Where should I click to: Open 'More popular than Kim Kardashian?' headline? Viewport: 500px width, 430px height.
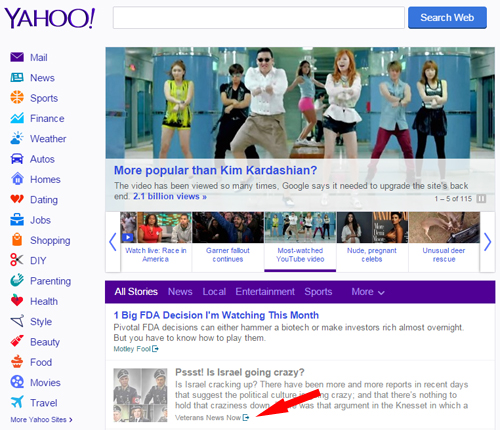pyautogui.click(x=215, y=170)
